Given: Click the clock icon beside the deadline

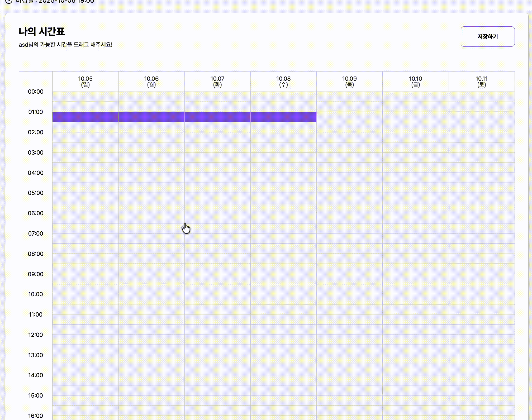Looking at the screenshot, I should click(x=9, y=1).
